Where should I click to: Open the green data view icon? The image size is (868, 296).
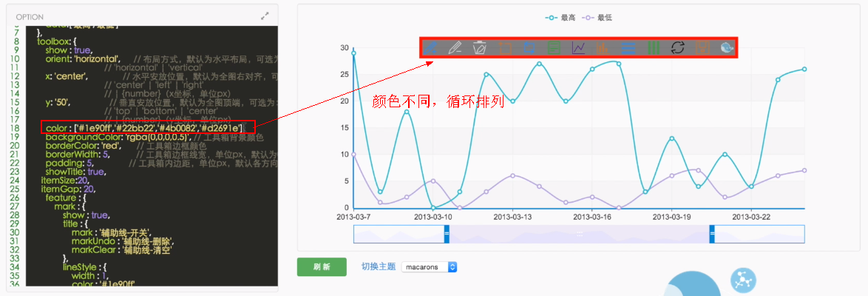pos(554,47)
